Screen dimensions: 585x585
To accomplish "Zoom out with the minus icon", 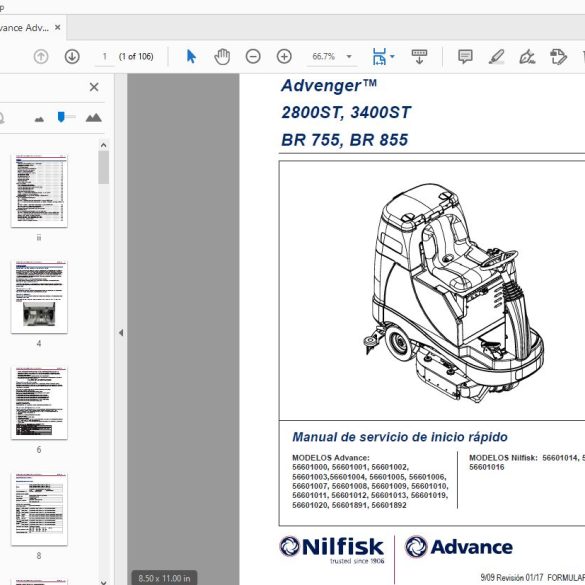I will click(x=253, y=57).
